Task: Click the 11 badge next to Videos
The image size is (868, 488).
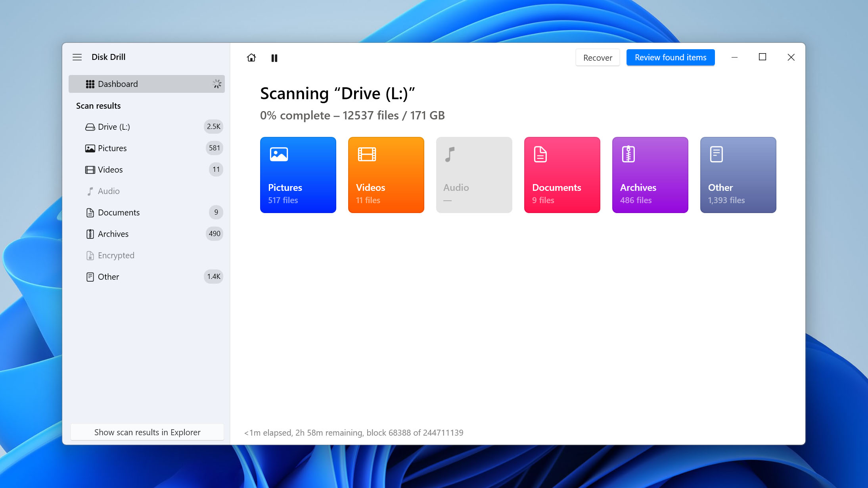Action: (216, 169)
